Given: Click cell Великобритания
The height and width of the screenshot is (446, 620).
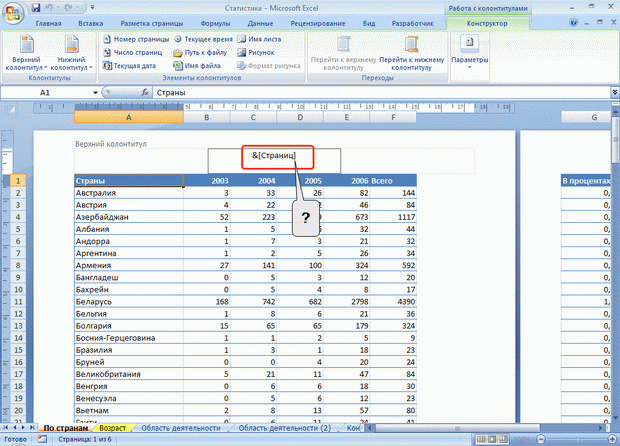Looking at the screenshot, I should [129, 374].
